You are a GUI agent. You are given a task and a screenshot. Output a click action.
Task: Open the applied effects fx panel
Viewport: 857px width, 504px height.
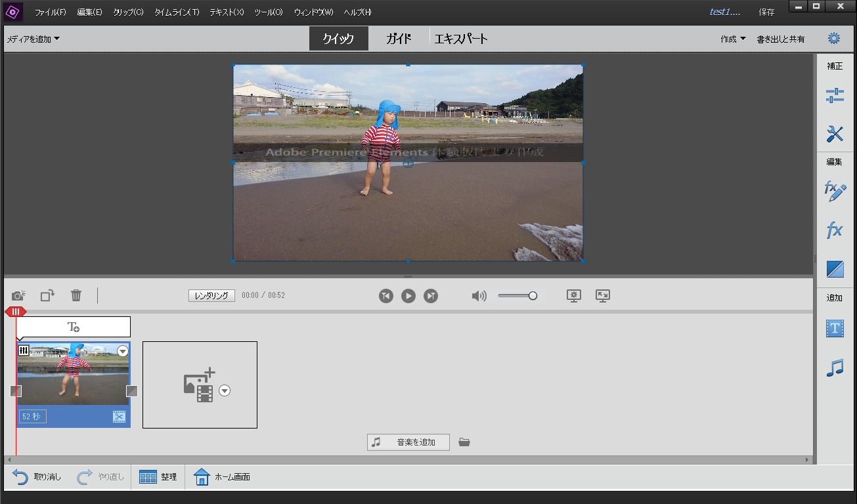pyautogui.click(x=834, y=230)
